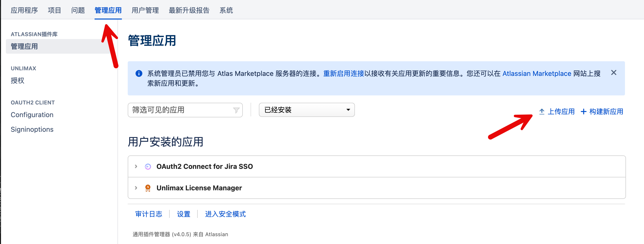The height and width of the screenshot is (244, 644).
Task: Open 审计日志 link
Action: point(148,214)
